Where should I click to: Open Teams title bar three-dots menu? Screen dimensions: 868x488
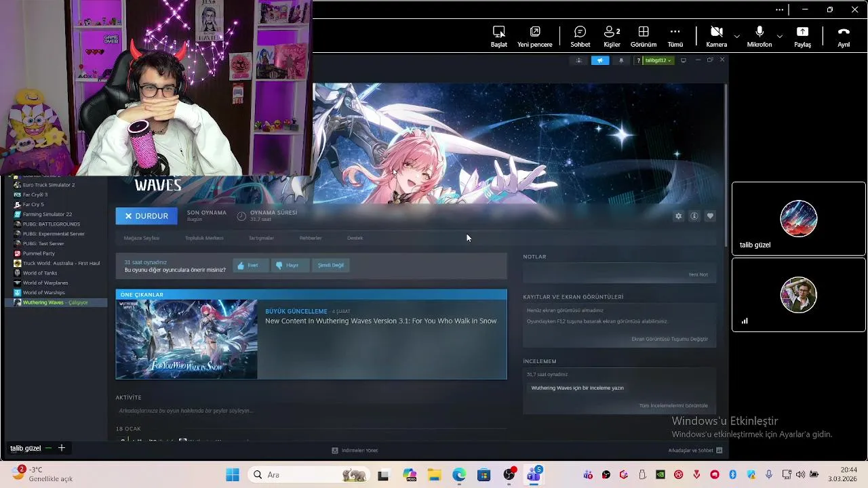click(780, 9)
